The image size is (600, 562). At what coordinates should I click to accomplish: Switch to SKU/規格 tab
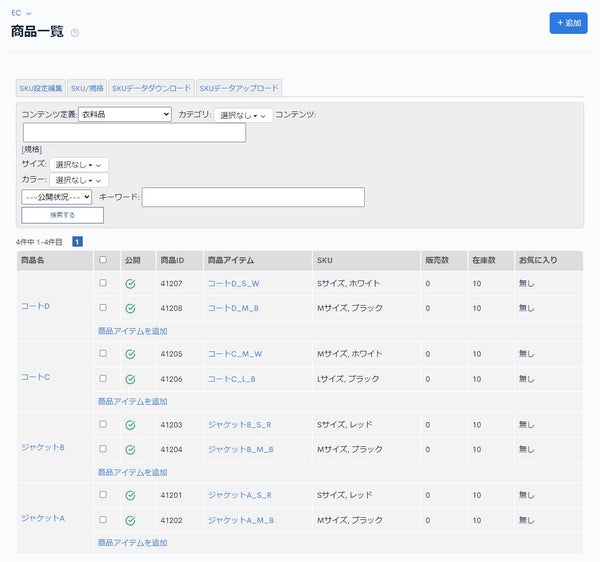coord(87,88)
